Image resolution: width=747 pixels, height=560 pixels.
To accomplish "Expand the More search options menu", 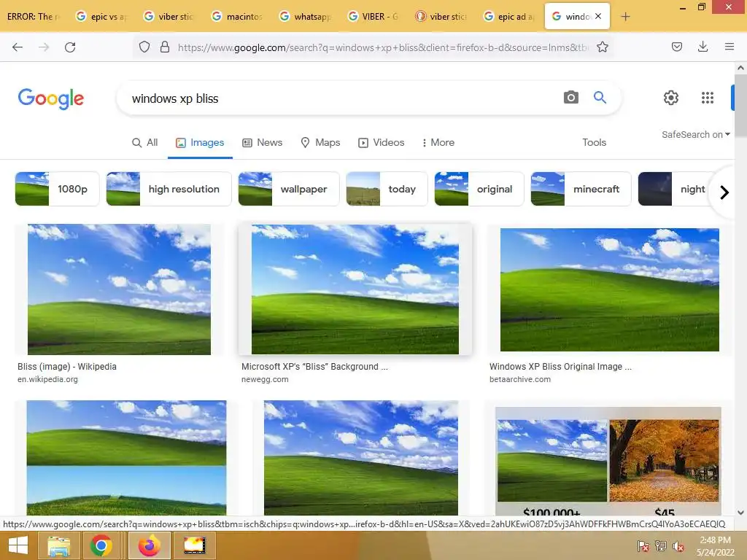I will click(x=438, y=142).
